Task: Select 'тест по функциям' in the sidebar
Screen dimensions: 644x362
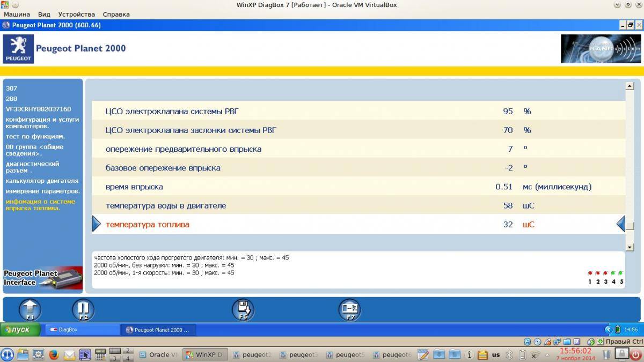Action: click(x=35, y=136)
